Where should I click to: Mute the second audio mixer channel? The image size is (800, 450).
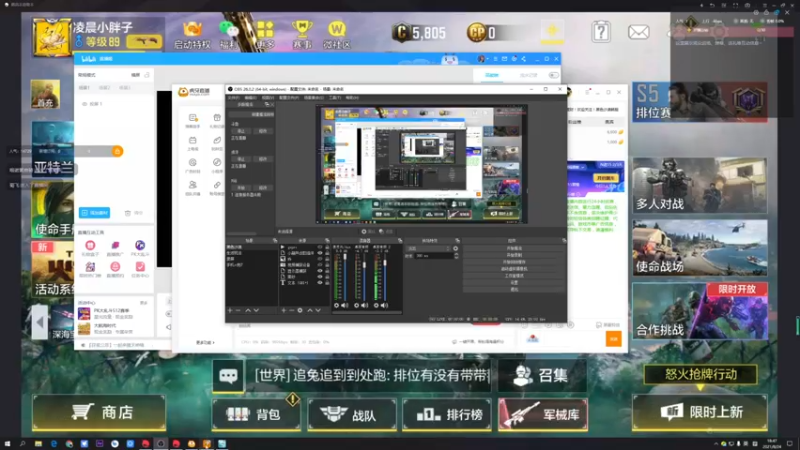pyautogui.click(x=364, y=305)
